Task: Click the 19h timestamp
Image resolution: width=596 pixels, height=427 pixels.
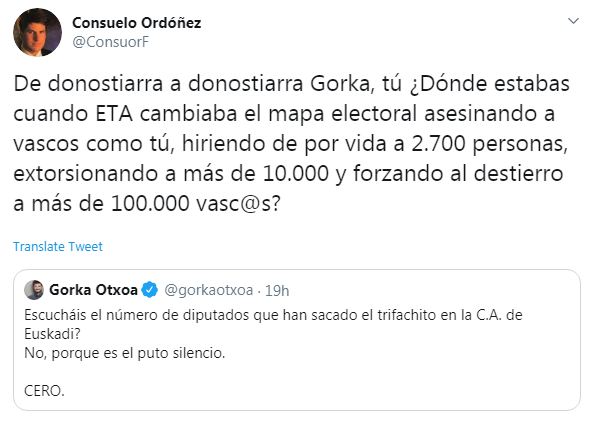Action: 277,291
